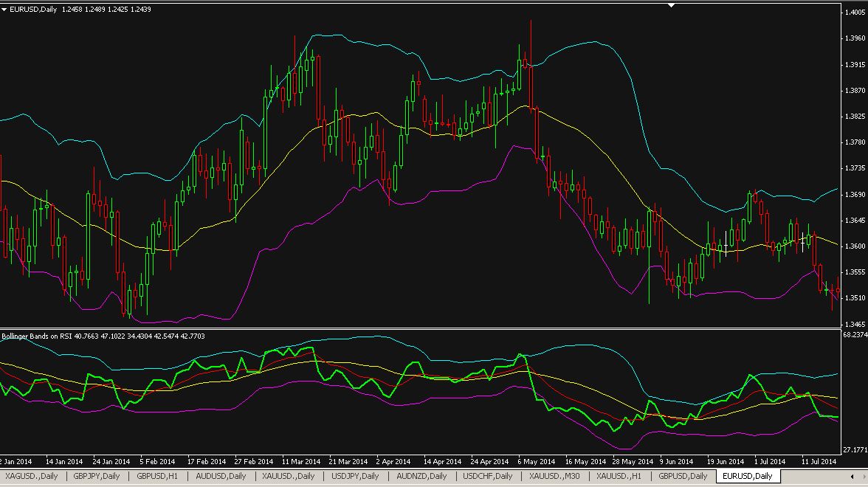The image size is (868, 487).
Task: Click the 2 Apr 2014 date label
Action: [x=393, y=462]
